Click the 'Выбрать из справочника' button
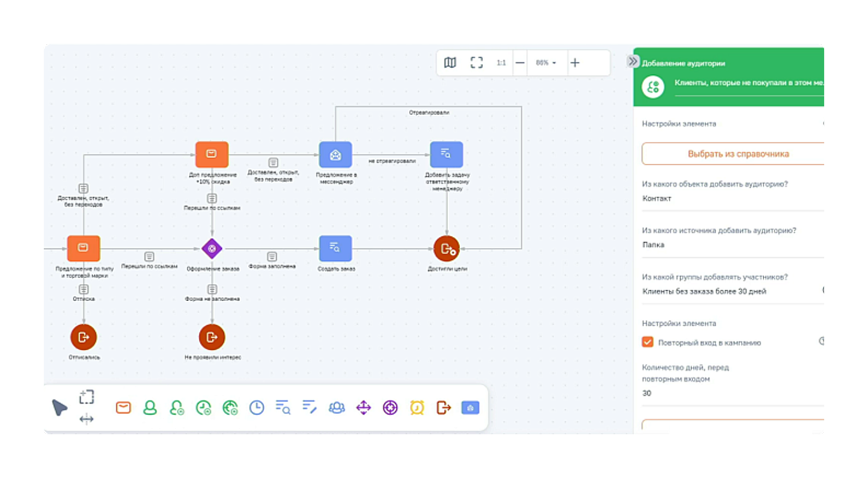This screenshot has height=478, width=868. 733,154
